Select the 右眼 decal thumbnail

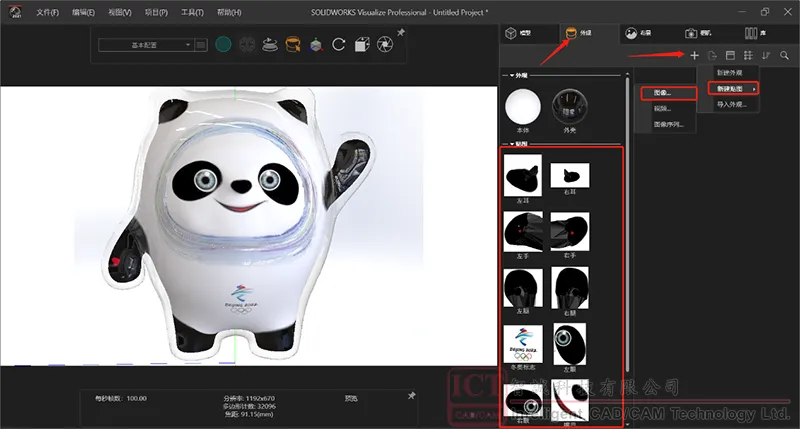click(x=523, y=401)
